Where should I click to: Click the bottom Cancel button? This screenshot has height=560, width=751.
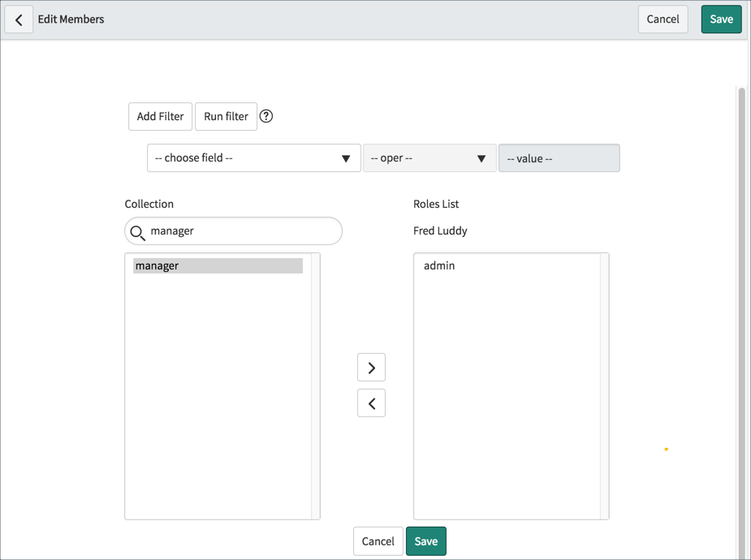(378, 541)
